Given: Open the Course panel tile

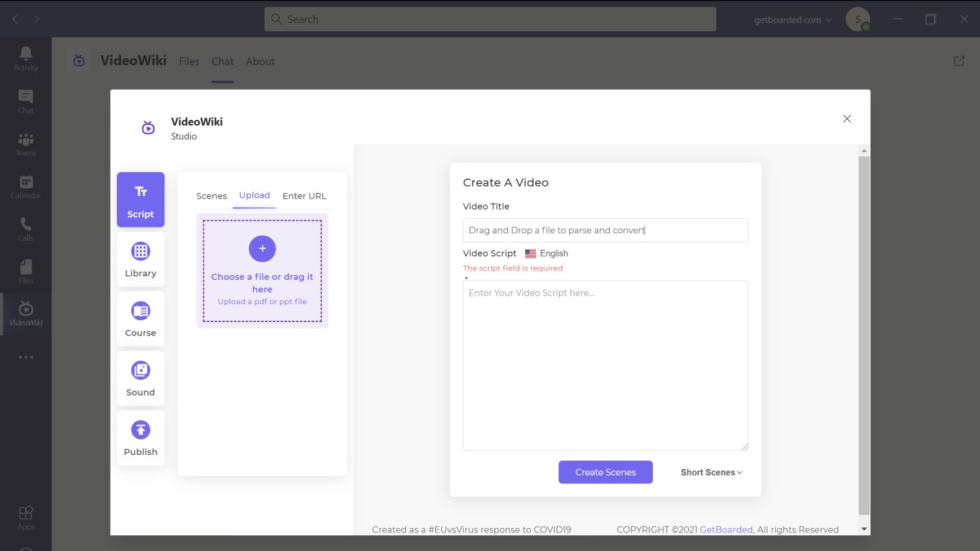Looking at the screenshot, I should pos(141,319).
